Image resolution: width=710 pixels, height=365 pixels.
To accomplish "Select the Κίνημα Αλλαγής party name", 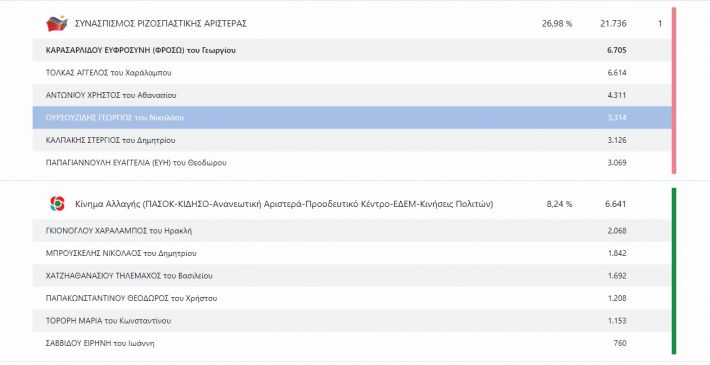I will pos(284,204).
